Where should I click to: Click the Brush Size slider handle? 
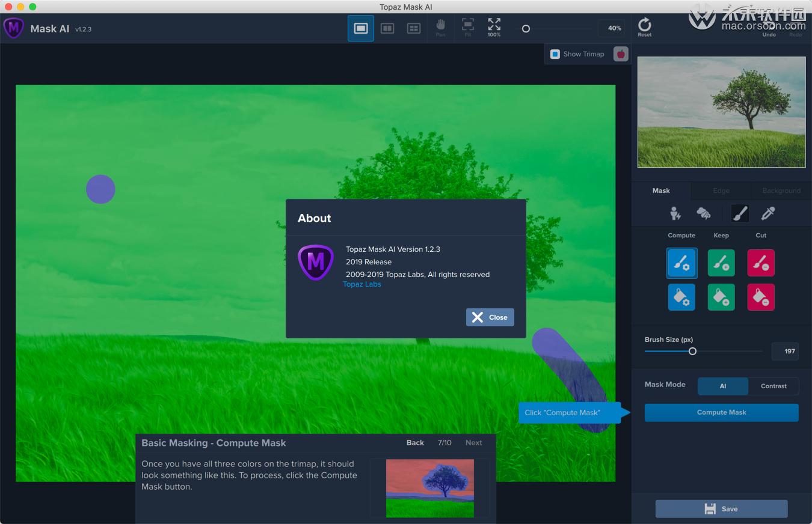(x=692, y=351)
